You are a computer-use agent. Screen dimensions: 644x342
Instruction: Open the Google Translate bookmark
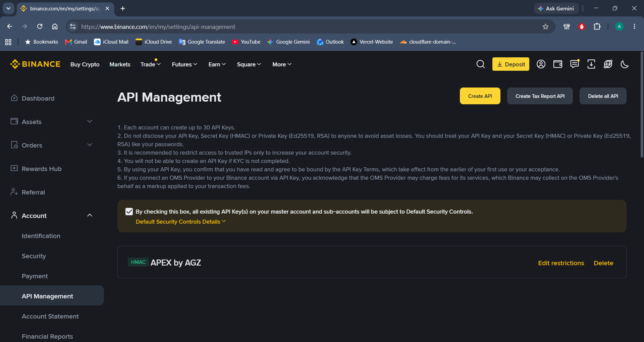tap(202, 42)
